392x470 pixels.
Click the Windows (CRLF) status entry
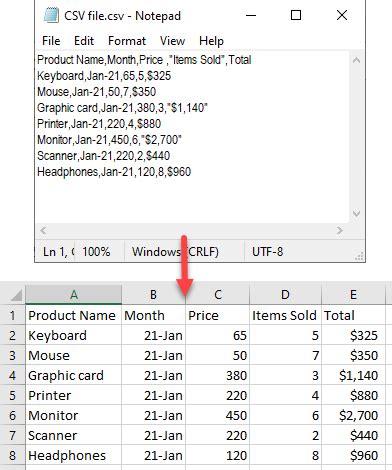[x=175, y=251]
